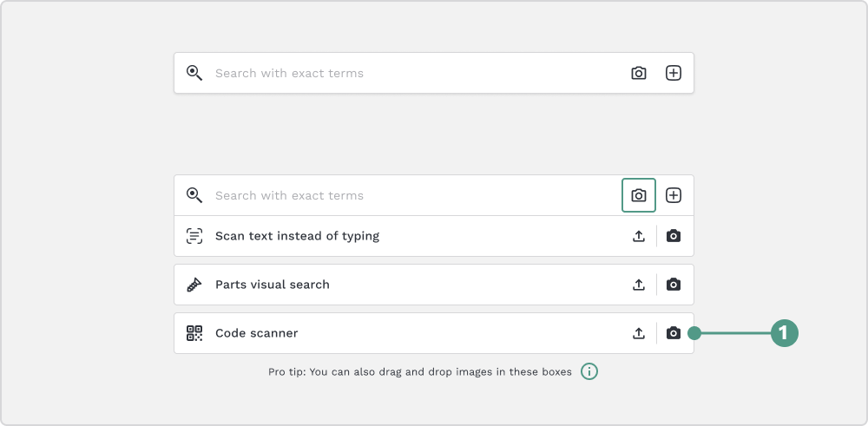Click highlighted camera icon in second search bar

[x=639, y=195]
